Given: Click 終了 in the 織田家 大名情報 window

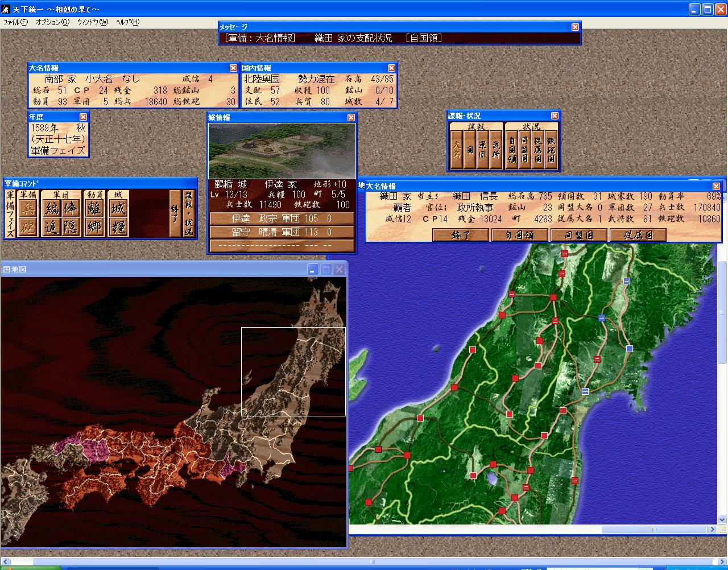Looking at the screenshot, I should coord(461,235).
